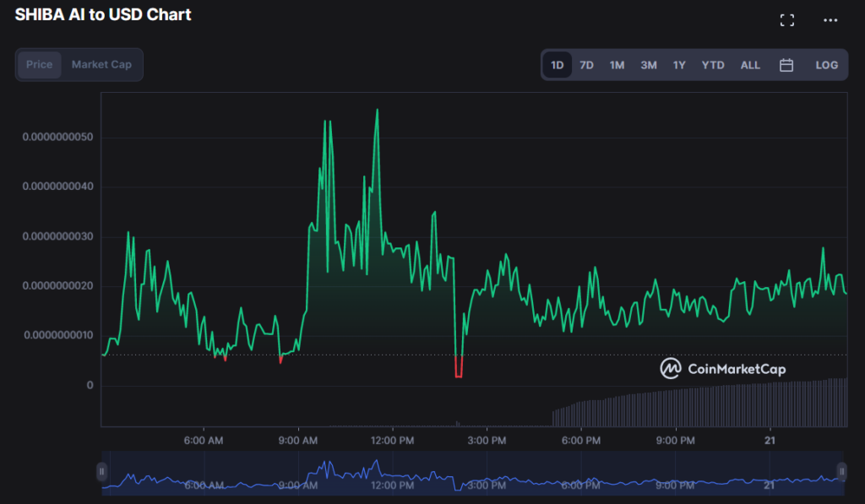The image size is (865, 504).
Task: Open the calendar date picker
Action: pos(786,64)
